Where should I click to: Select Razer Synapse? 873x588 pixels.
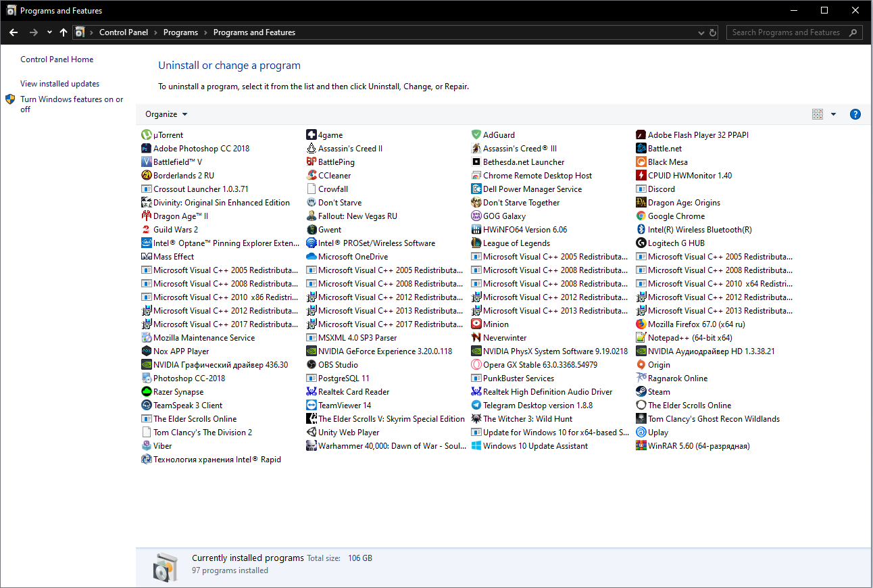[179, 391]
